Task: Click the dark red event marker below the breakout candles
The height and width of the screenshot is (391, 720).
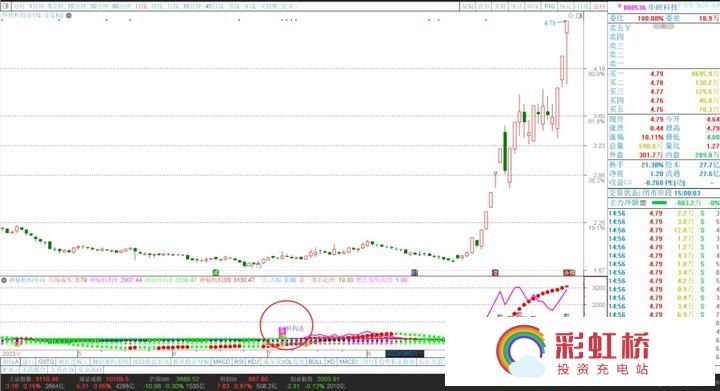Action: (495, 273)
